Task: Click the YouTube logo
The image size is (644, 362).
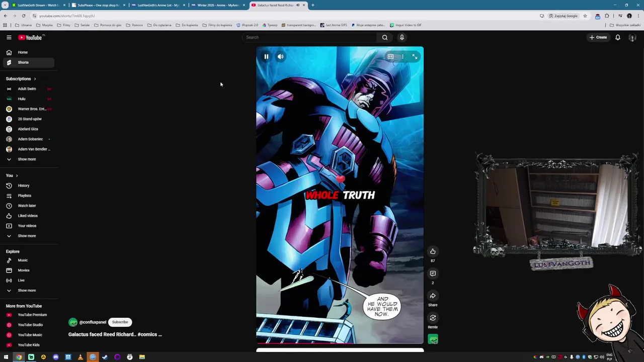Action: [30, 37]
